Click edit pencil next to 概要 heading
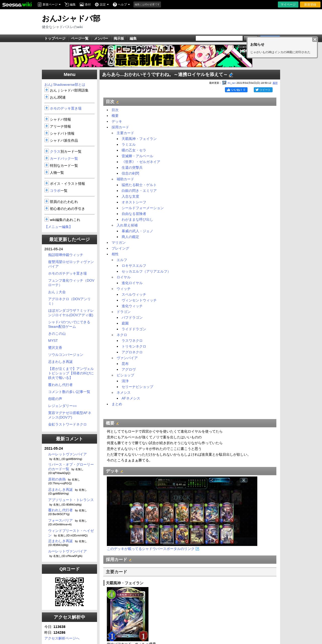 [117, 424]
